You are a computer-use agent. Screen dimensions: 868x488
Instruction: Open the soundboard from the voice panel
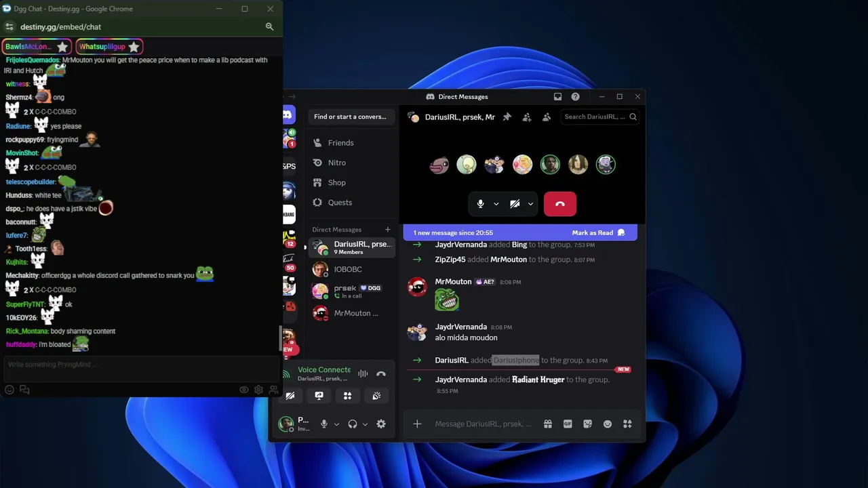pos(376,396)
